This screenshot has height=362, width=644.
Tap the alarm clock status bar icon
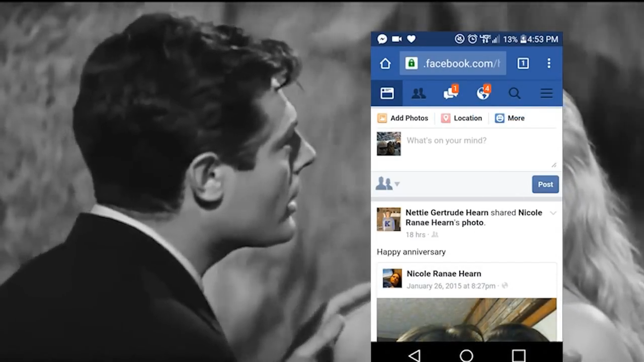[472, 39]
